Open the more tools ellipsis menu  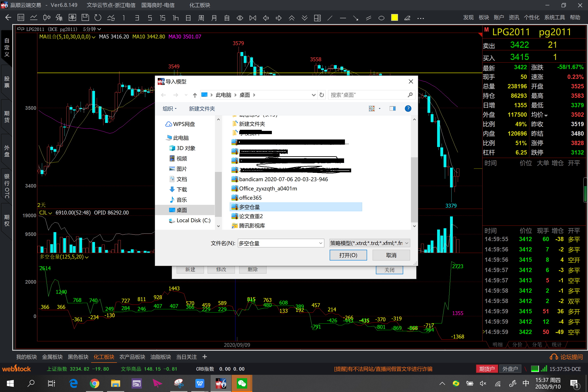[x=421, y=18]
